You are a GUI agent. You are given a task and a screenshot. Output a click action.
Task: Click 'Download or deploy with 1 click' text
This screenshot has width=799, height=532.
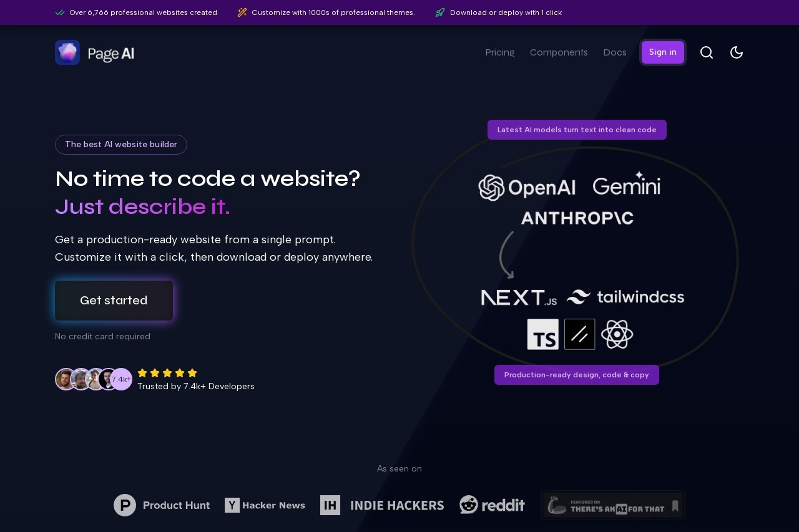[506, 12]
